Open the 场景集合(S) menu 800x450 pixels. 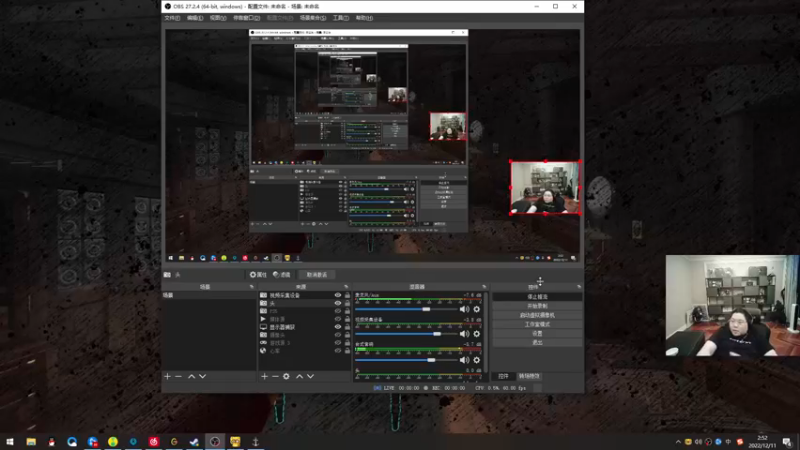pos(313,18)
